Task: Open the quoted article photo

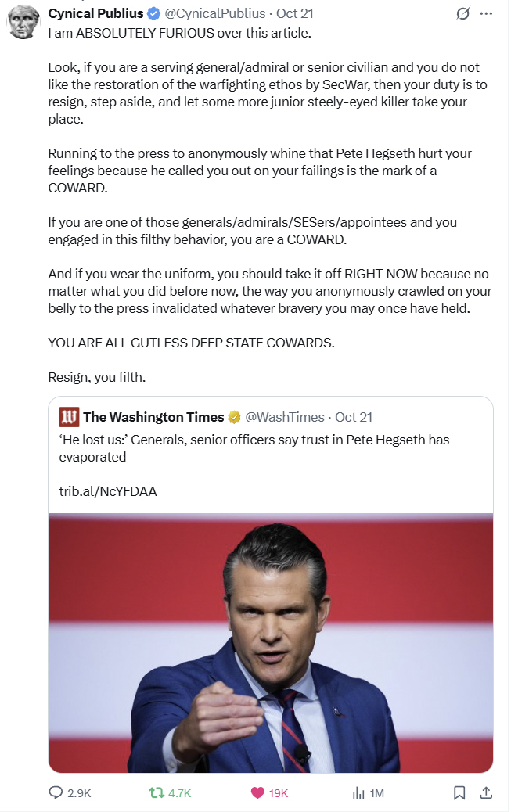Action: [x=271, y=641]
